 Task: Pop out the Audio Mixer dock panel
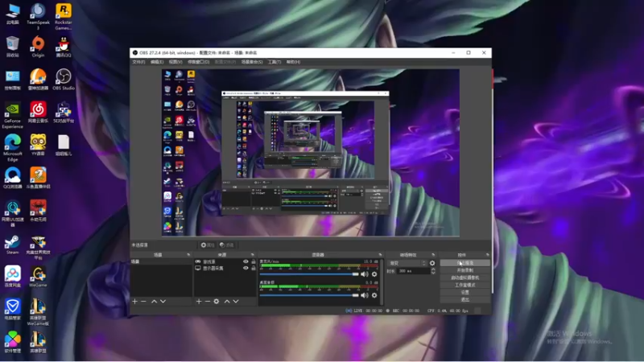(x=380, y=255)
